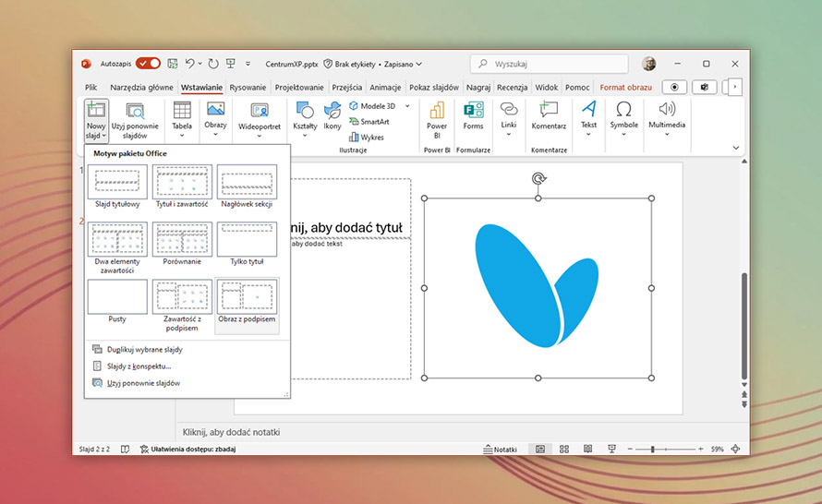The width and height of the screenshot is (822, 504).
Task: Click the SmartArt button
Action: [x=369, y=122]
